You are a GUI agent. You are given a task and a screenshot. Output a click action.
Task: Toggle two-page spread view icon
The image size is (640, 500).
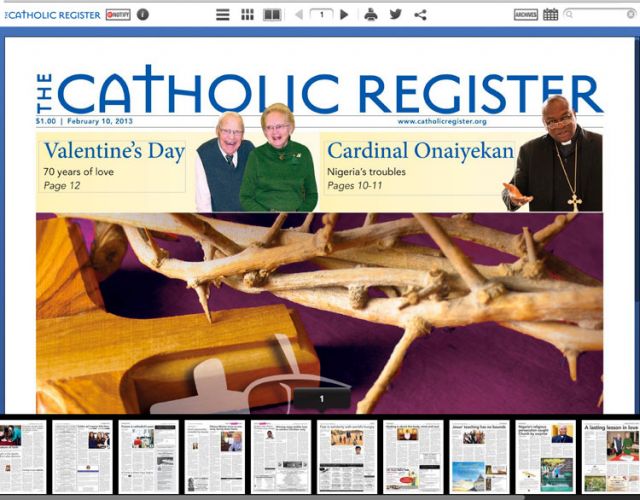[x=272, y=15]
